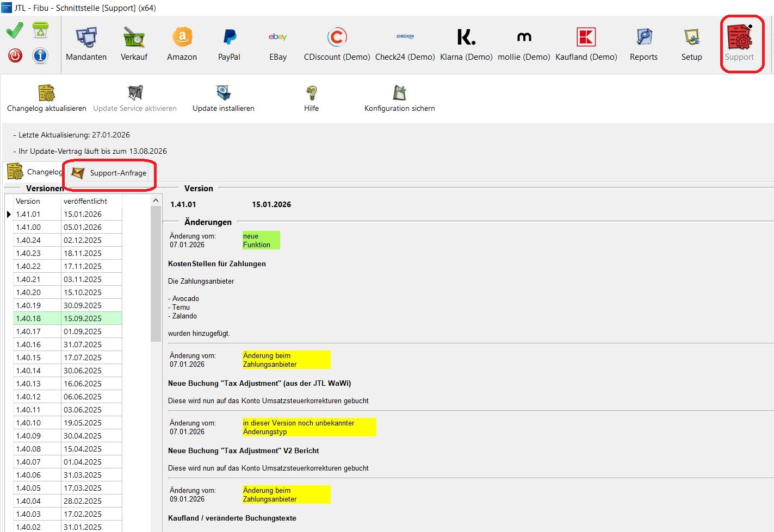Open the Amazon interface icon
The image size is (774, 532).
point(182,38)
